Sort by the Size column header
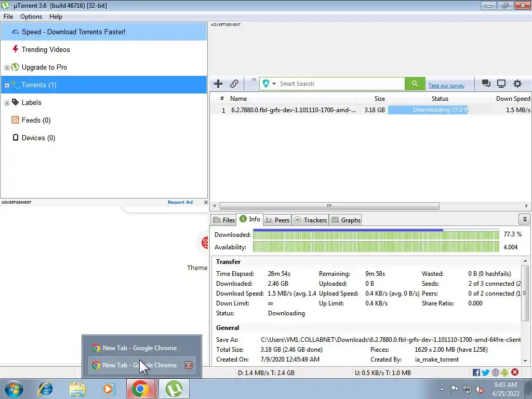Image resolution: width=532 pixels, height=399 pixels. (372, 98)
